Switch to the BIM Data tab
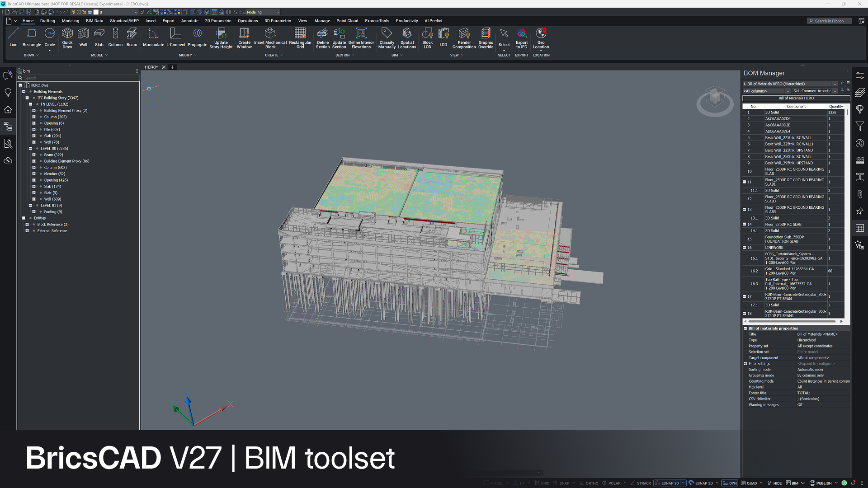The height and width of the screenshot is (488, 868). (94, 21)
